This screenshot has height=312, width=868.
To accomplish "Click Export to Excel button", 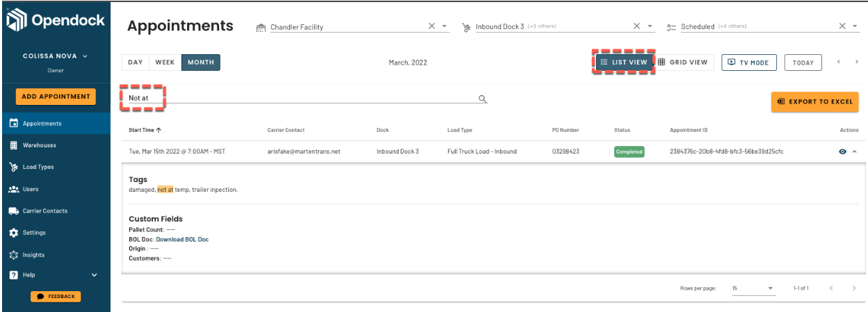I will point(814,101).
